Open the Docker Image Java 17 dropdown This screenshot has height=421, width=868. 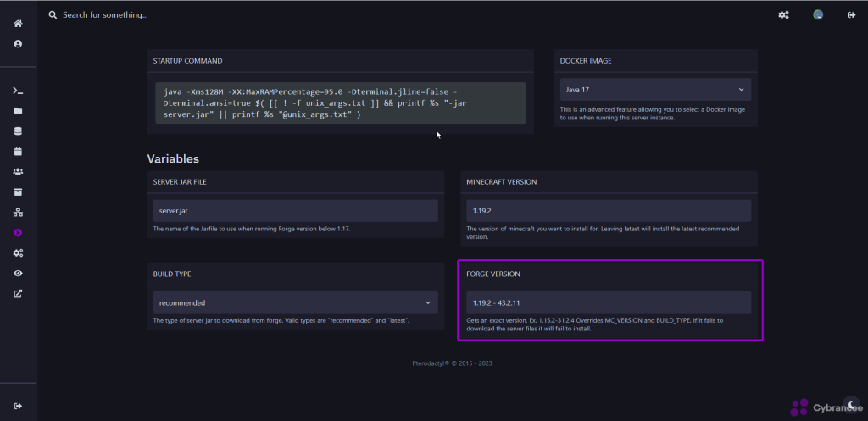click(x=655, y=90)
